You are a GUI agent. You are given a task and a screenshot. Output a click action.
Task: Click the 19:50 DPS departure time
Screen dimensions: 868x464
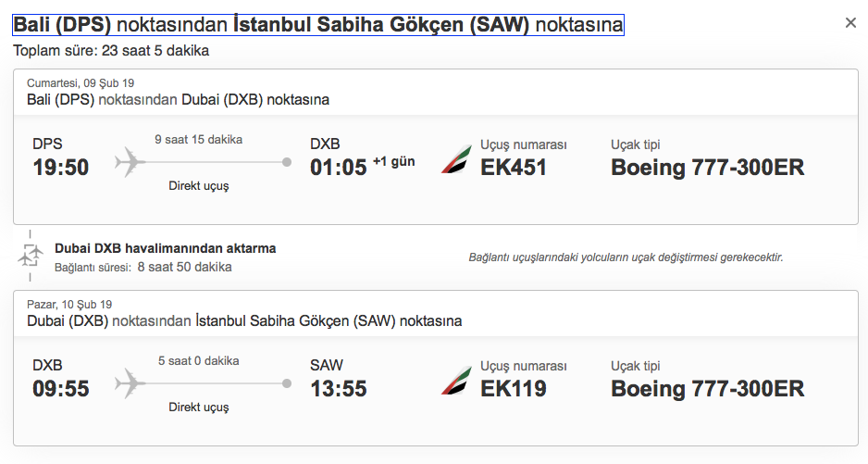61,168
